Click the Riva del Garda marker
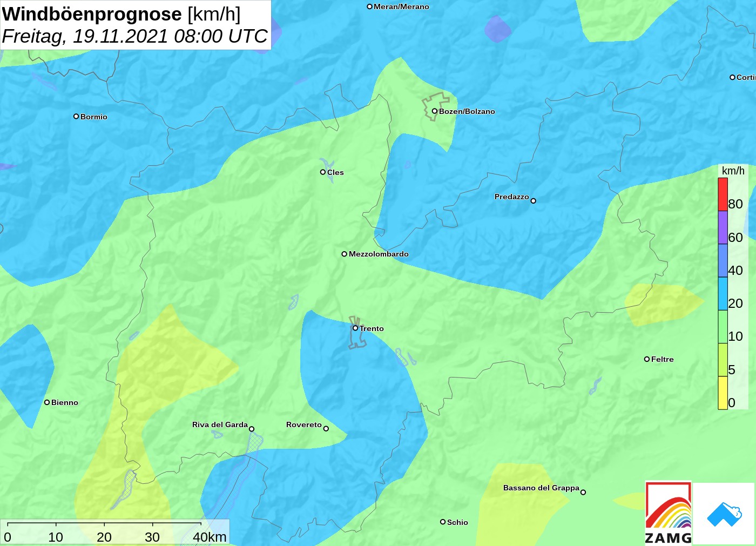The width and height of the screenshot is (756, 546). (x=252, y=429)
